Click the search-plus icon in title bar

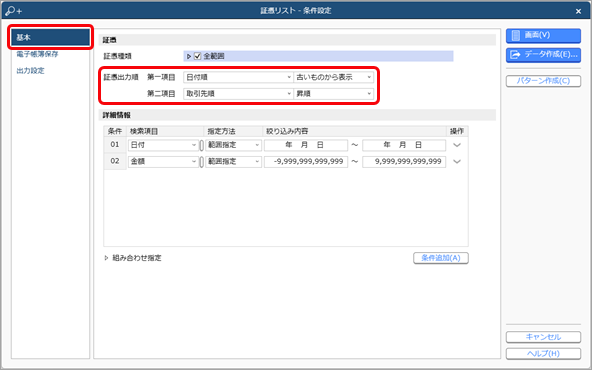(14, 11)
